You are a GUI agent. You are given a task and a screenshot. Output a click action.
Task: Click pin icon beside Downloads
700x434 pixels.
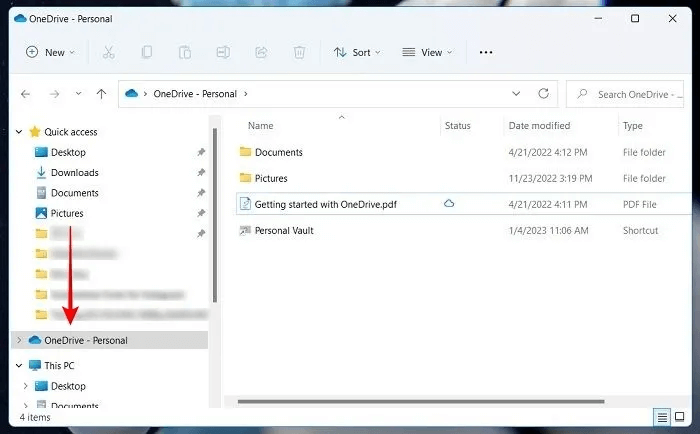(201, 172)
